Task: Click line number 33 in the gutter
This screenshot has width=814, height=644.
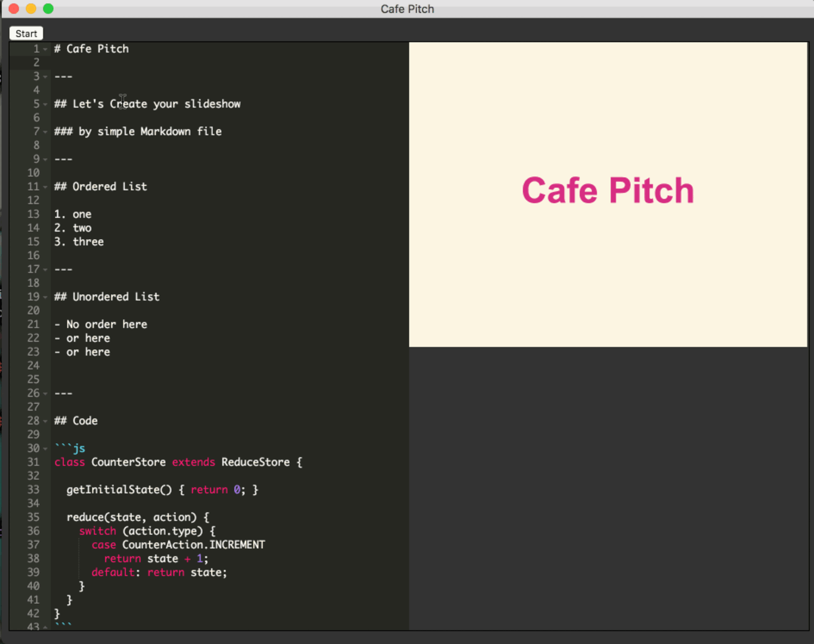Action: (x=33, y=489)
